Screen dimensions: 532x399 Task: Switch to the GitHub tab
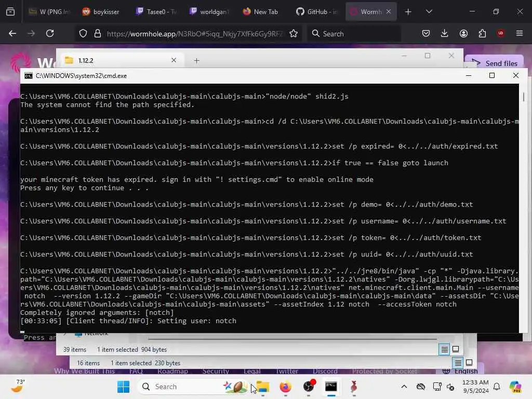tap(316, 12)
